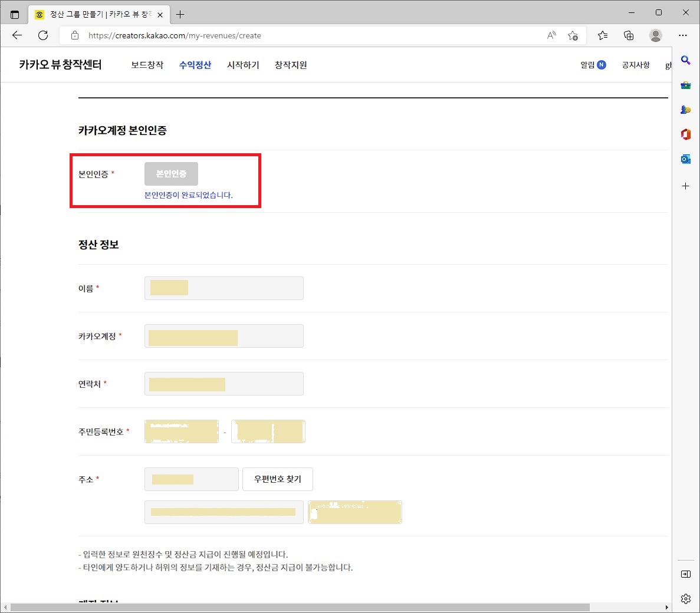Click the 카카오계정 input field
The height and width of the screenshot is (613, 700).
click(x=224, y=336)
